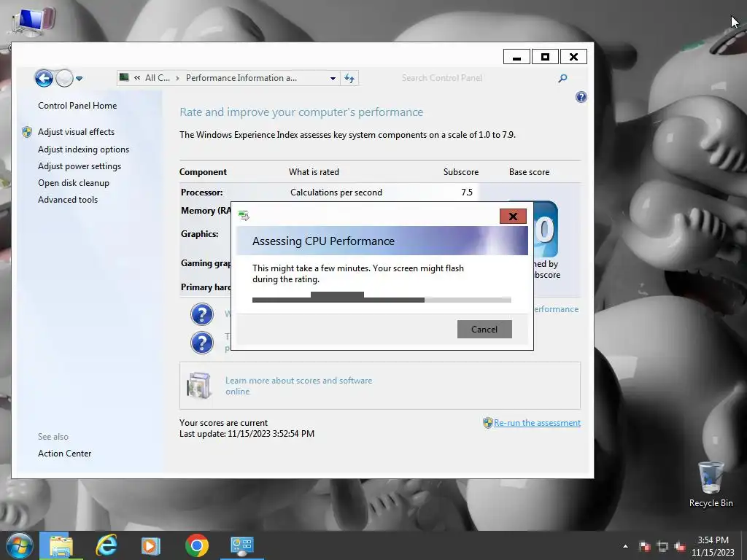Expand the address bar history dropdown
Image resolution: width=747 pixels, height=560 pixels.
click(333, 78)
